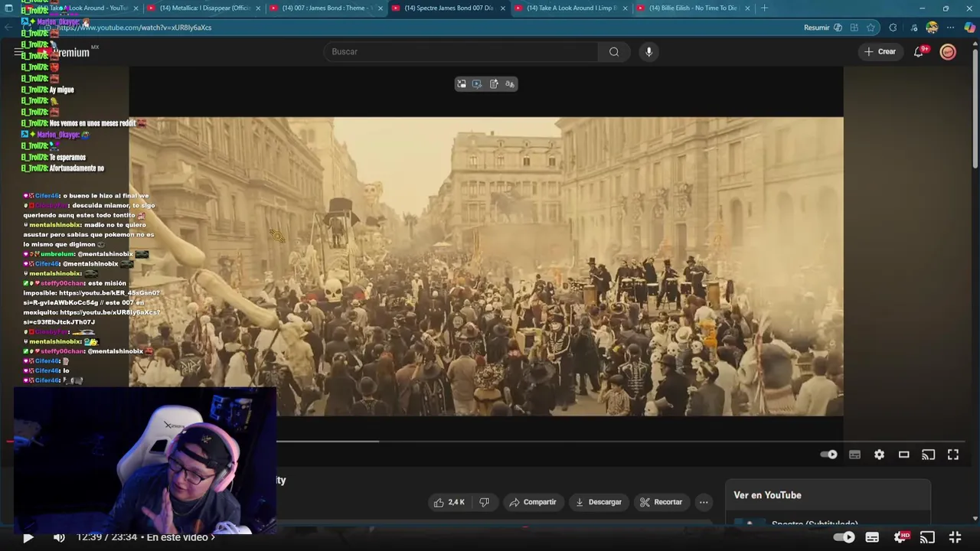This screenshot has width=980, height=551.
Task: Select the 'Spectre James Bond 007' tab
Action: pos(448,8)
